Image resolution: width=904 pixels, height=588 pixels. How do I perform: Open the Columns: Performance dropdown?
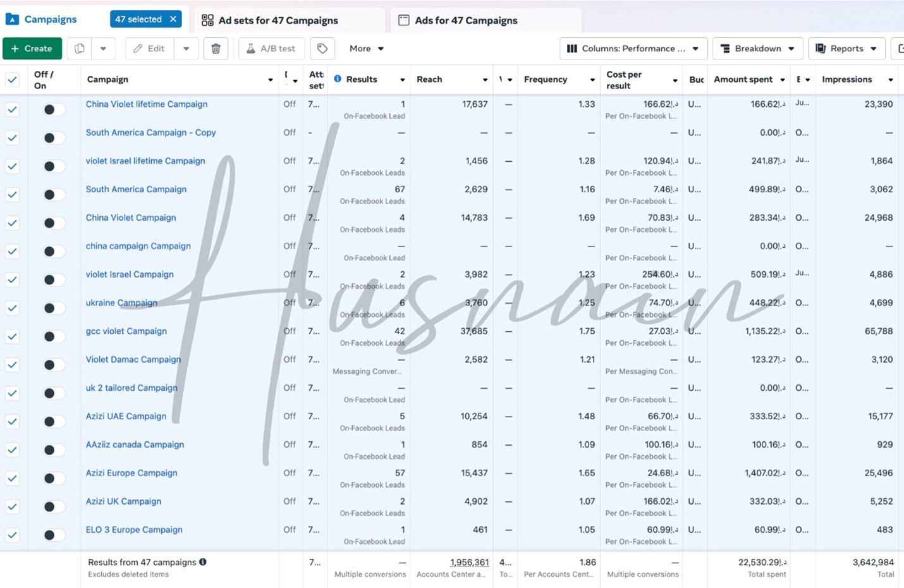[633, 49]
